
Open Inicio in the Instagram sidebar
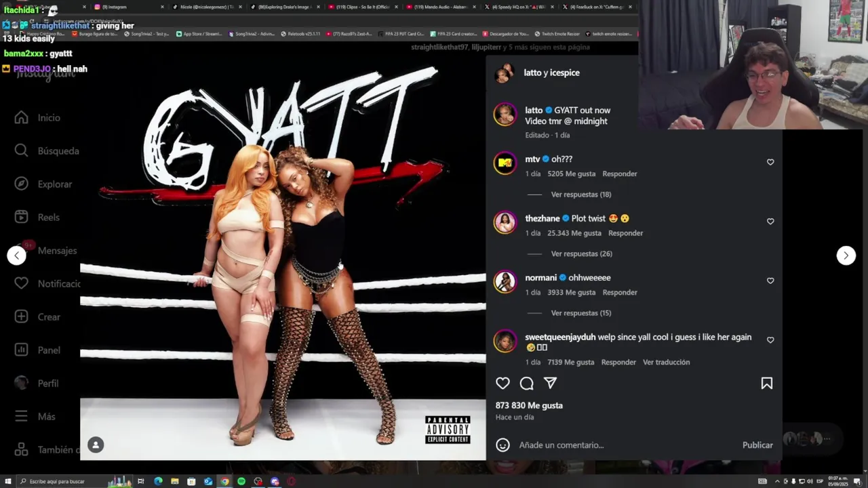(x=38, y=118)
